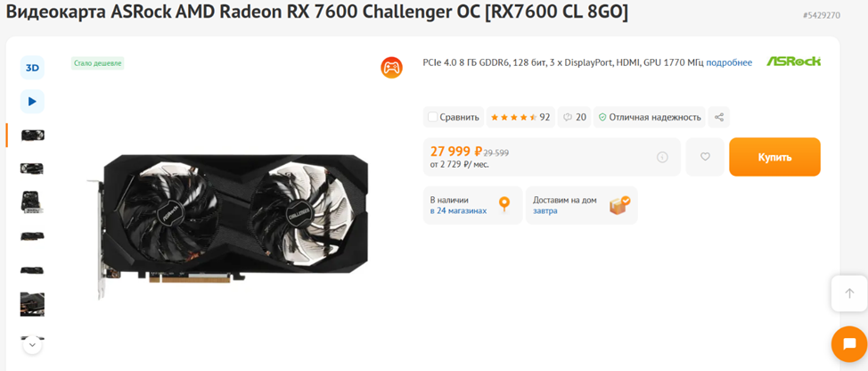Click the orange gamepad gaming icon
The height and width of the screenshot is (371, 868).
coord(391,68)
